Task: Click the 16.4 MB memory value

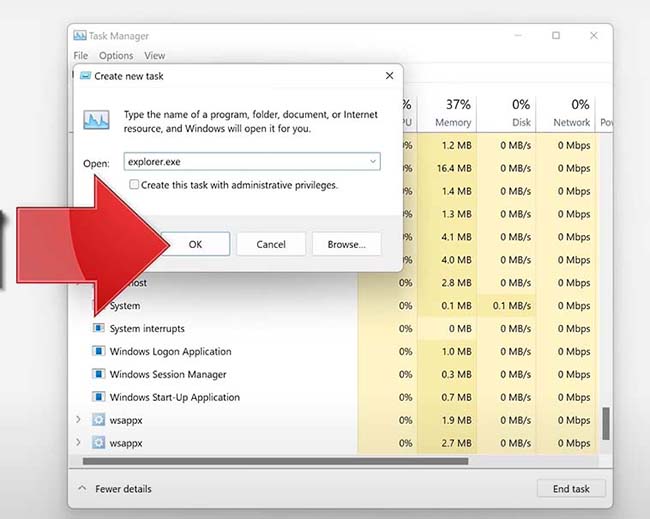Action: coord(454,168)
